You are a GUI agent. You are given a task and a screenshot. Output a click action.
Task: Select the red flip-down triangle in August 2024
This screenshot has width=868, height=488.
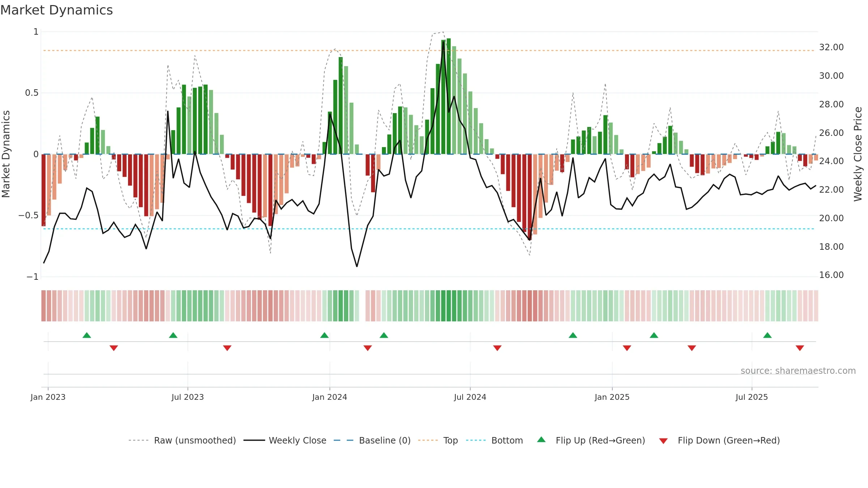497,348
